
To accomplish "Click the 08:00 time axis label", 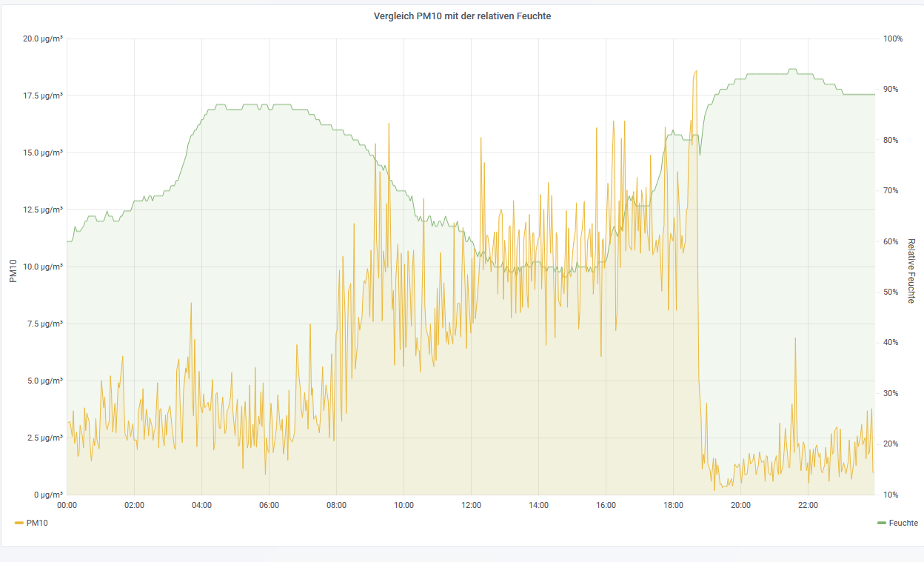I will [x=336, y=505].
